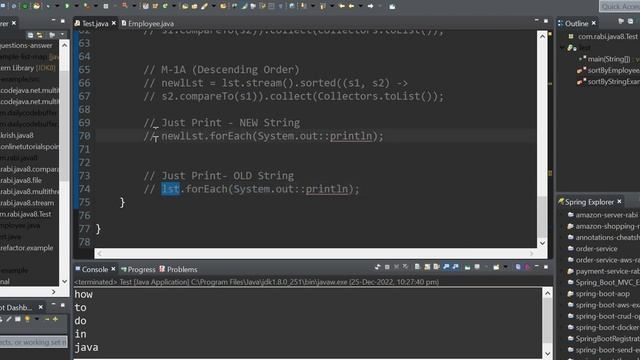Close the Test.java editor tab

click(x=114, y=23)
